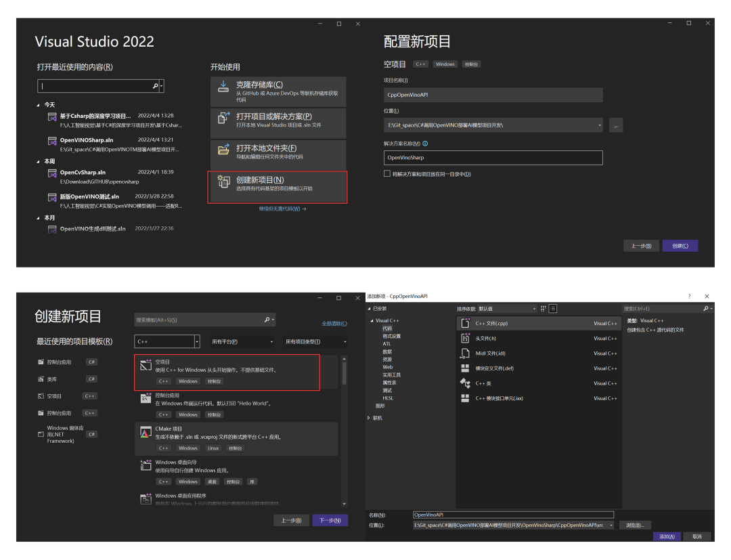The height and width of the screenshot is (560, 731).
Task: Click the template list scrollbar thumb
Action: [345, 372]
